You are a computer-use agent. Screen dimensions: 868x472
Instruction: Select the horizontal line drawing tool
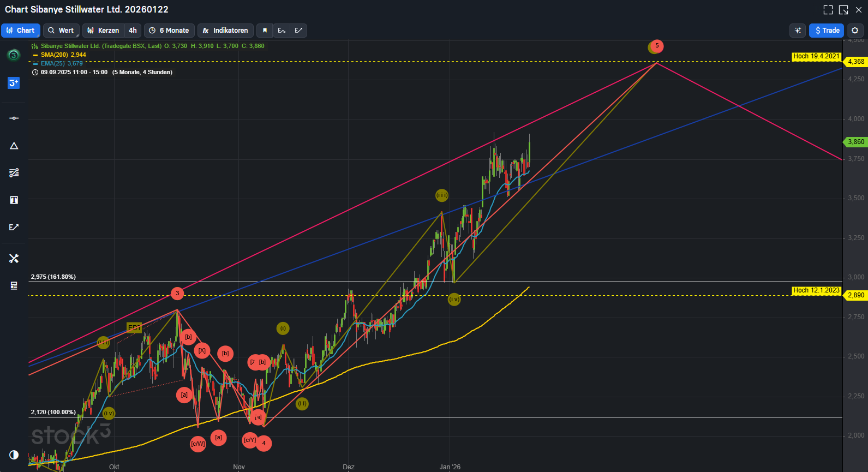point(14,118)
